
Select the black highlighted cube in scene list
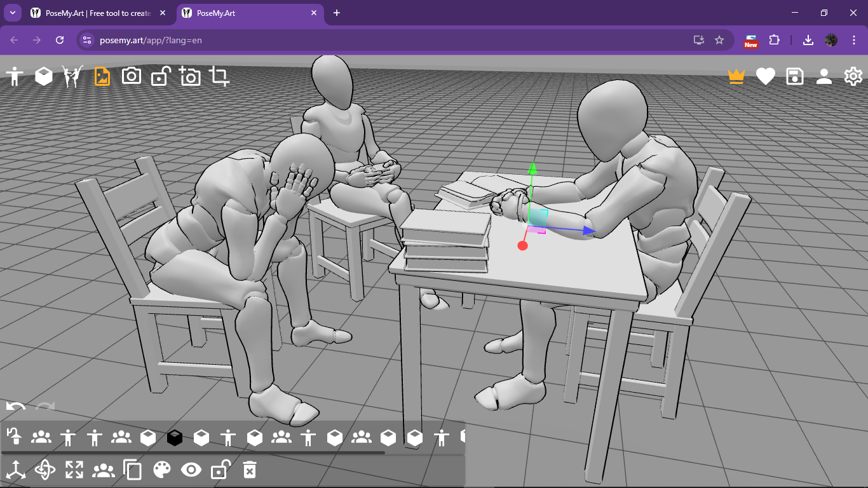175,437
